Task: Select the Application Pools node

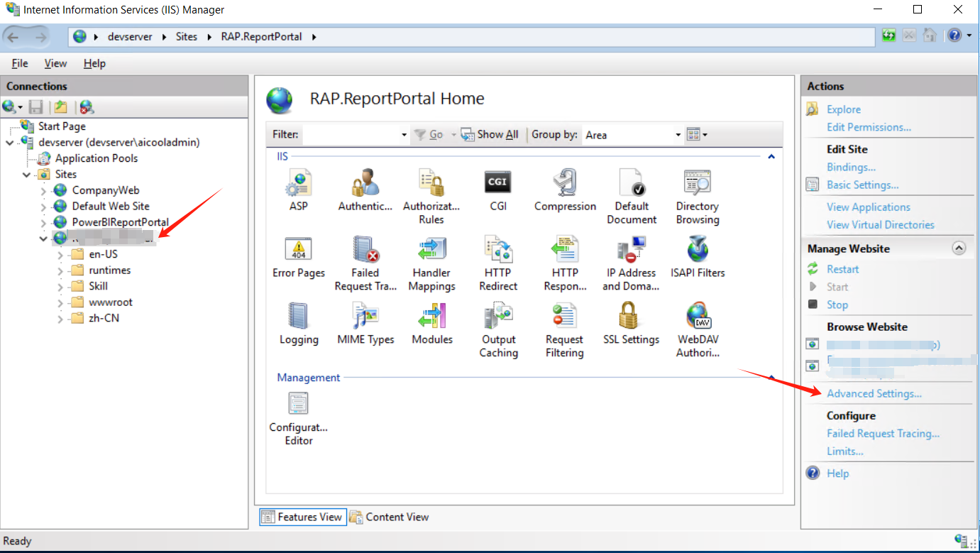Action: click(97, 158)
